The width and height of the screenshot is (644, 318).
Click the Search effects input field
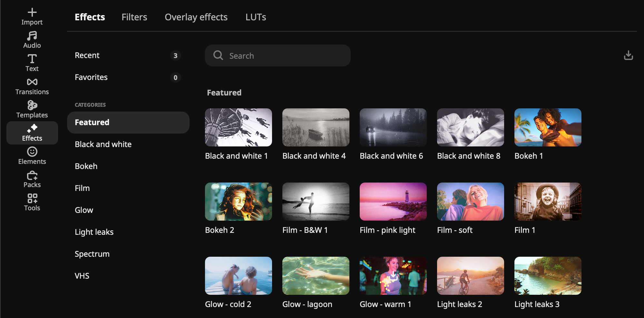click(278, 55)
